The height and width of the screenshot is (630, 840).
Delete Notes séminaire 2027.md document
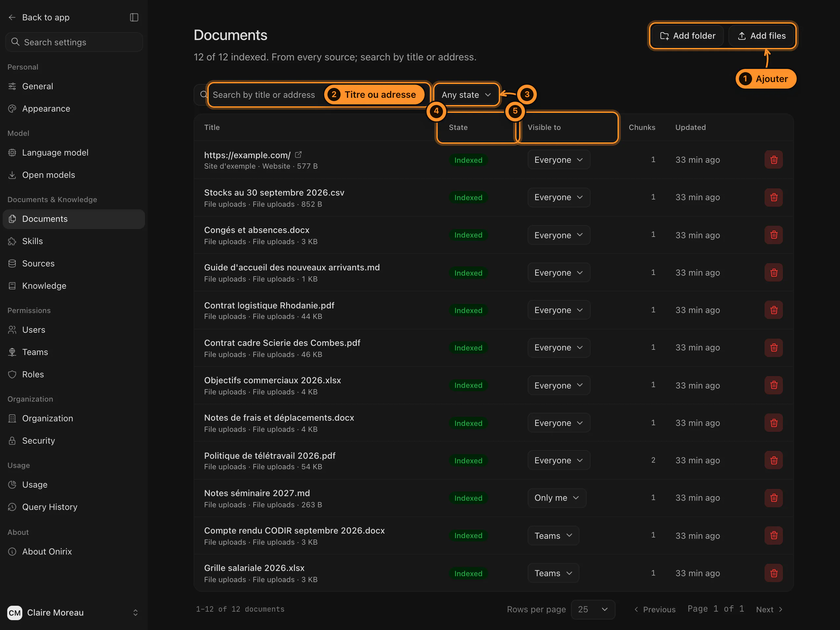pyautogui.click(x=773, y=498)
